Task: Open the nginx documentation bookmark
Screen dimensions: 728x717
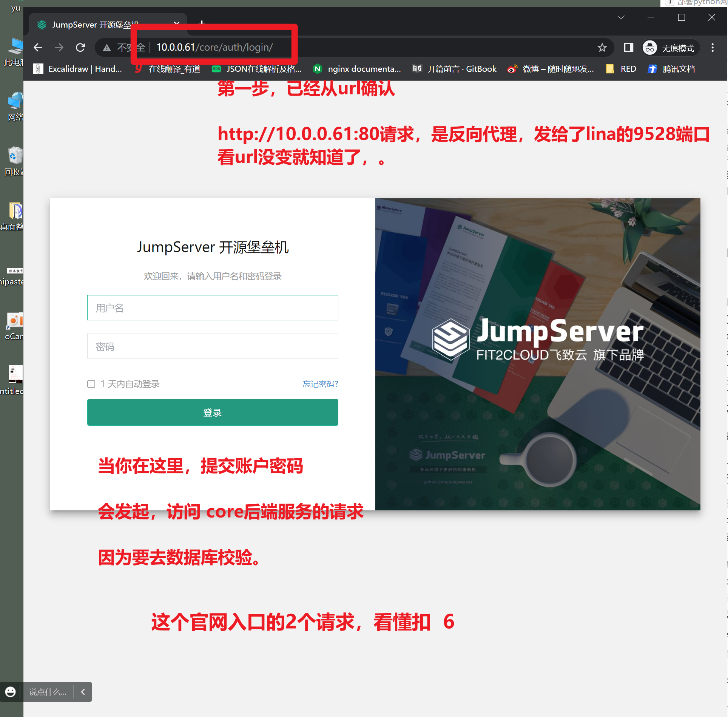Action: click(x=357, y=69)
